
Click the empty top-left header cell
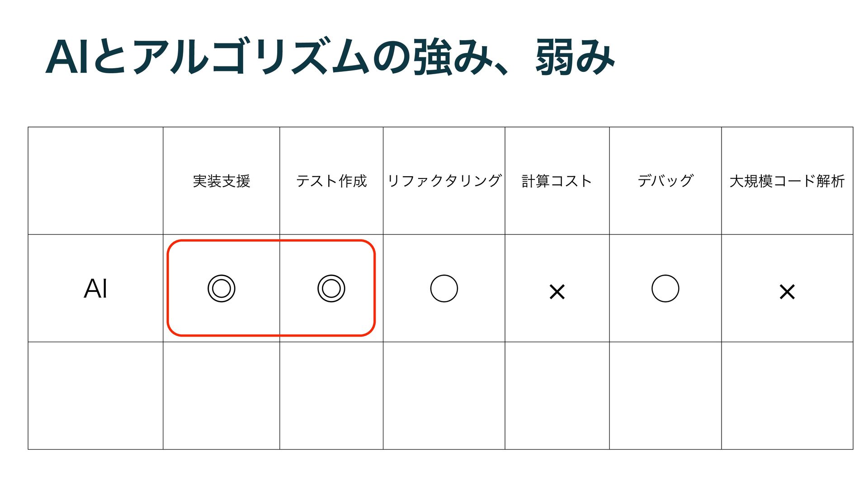tap(95, 181)
